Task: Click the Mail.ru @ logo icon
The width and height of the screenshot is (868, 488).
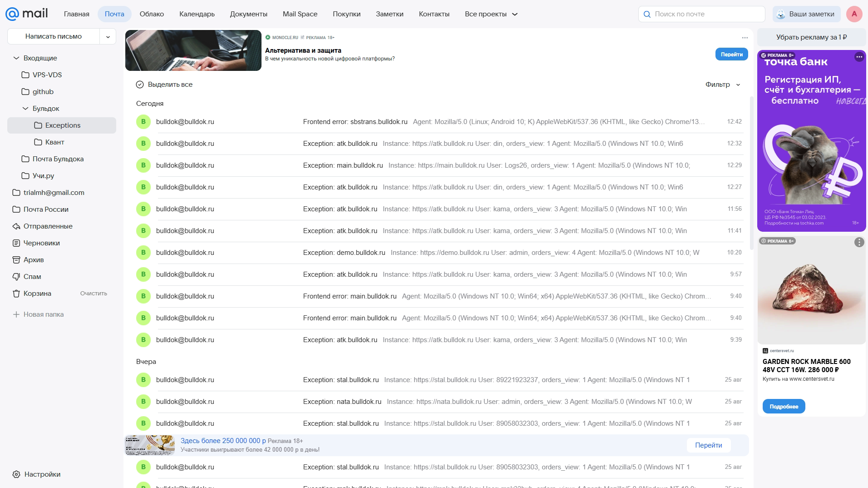Action: (12, 14)
